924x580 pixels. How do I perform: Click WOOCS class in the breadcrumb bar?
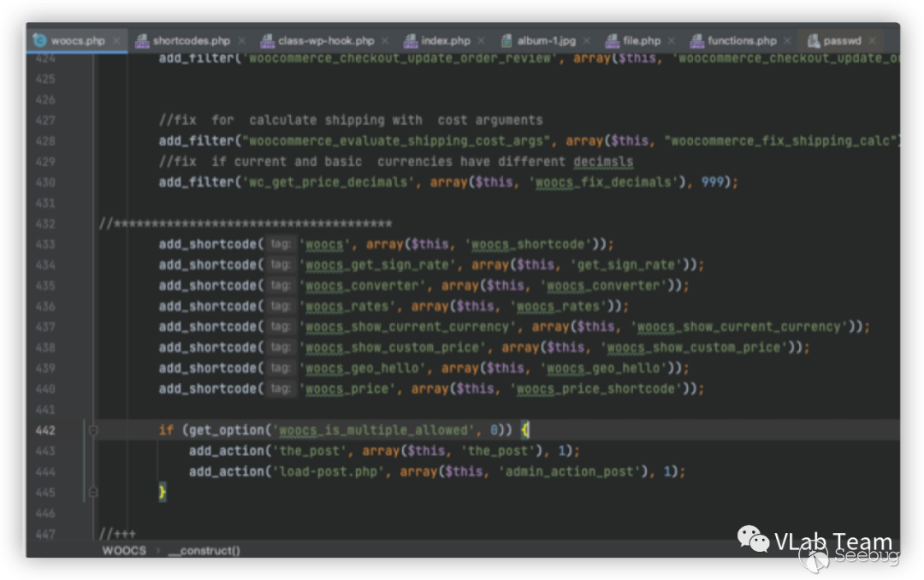click(124, 550)
